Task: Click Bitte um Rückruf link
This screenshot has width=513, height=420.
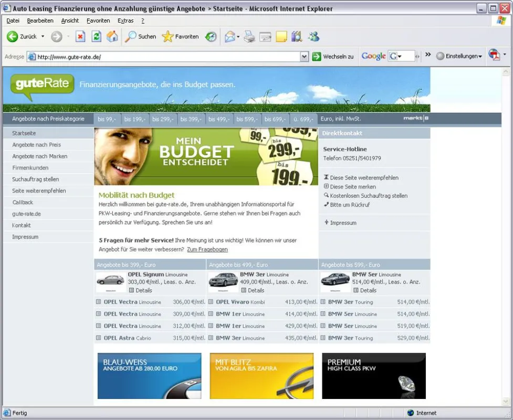Action: pos(350,205)
